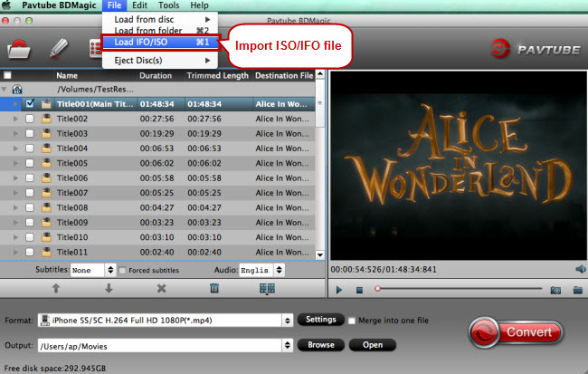The height and width of the screenshot is (374, 588).
Task: Click the Destination File column header
Action: point(284,75)
